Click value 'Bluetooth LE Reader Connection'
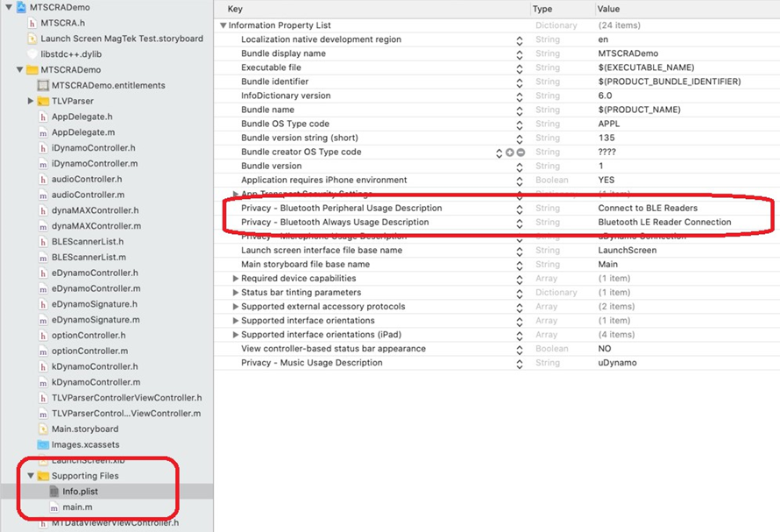Viewport: 780px width, 532px height. click(664, 222)
